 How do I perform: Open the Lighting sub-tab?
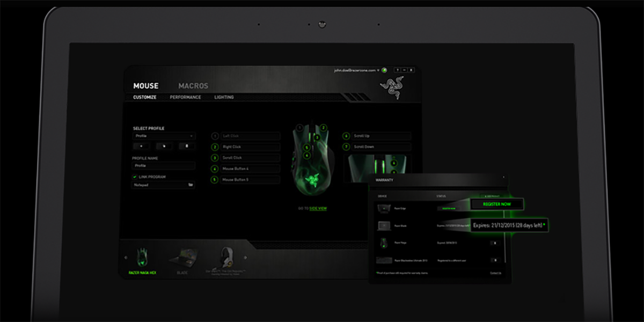pyautogui.click(x=224, y=98)
